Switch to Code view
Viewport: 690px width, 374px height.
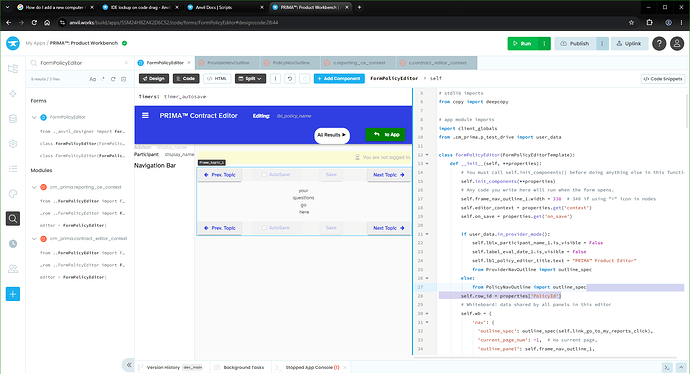pos(186,79)
